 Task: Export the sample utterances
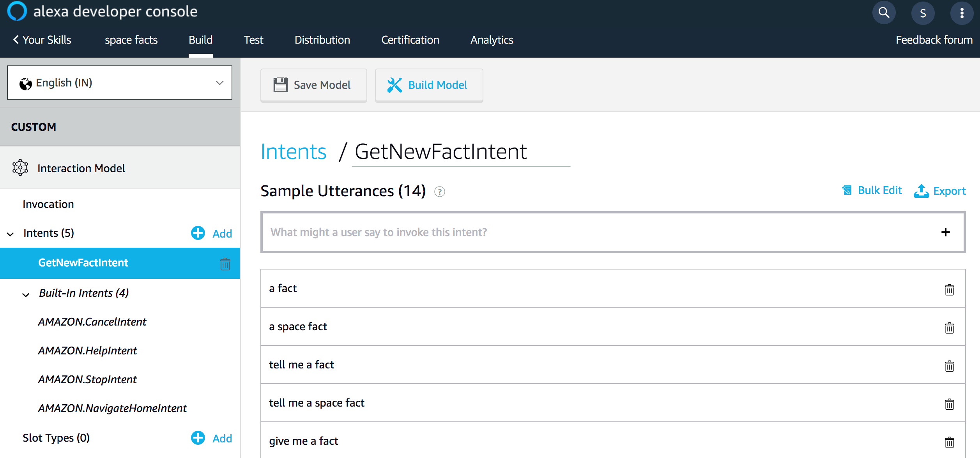pyautogui.click(x=940, y=191)
